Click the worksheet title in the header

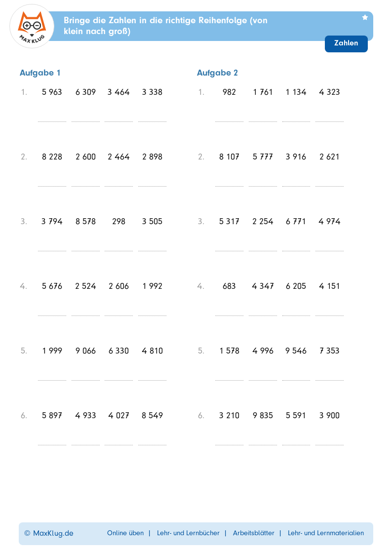(165, 26)
